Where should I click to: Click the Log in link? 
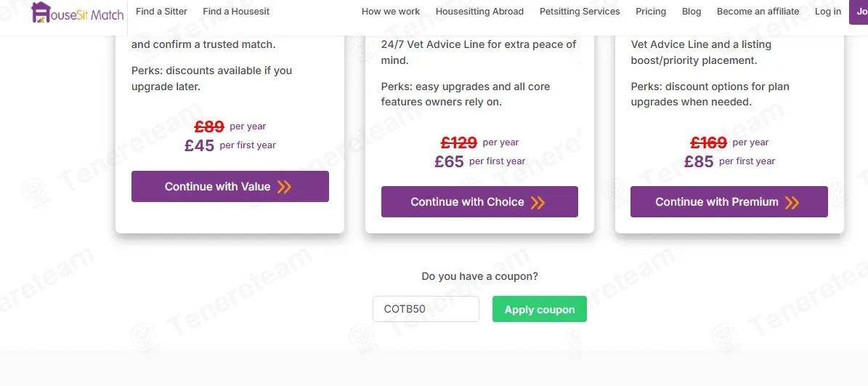[827, 11]
